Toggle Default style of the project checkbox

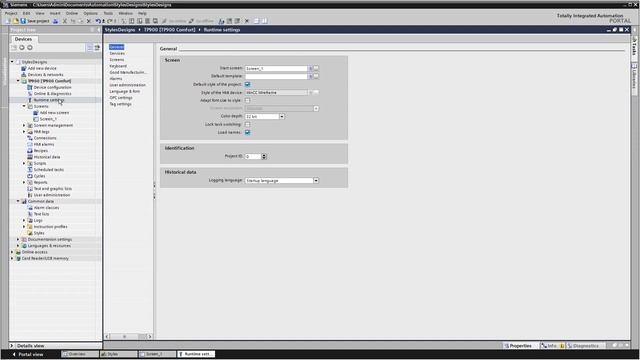click(x=247, y=84)
